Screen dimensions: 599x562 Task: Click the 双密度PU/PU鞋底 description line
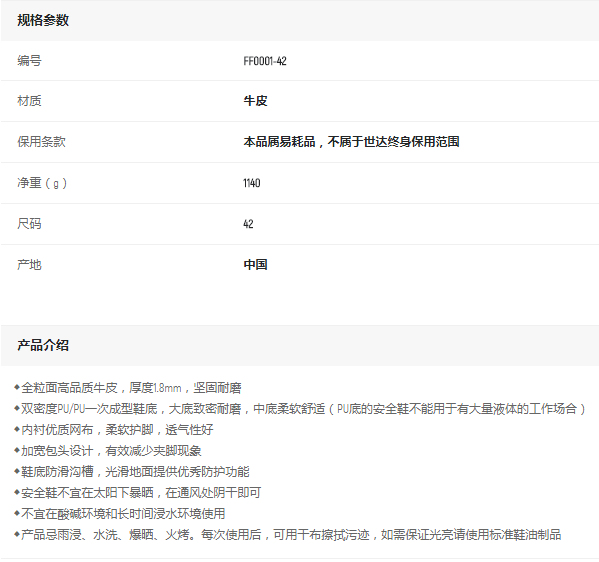click(x=300, y=409)
